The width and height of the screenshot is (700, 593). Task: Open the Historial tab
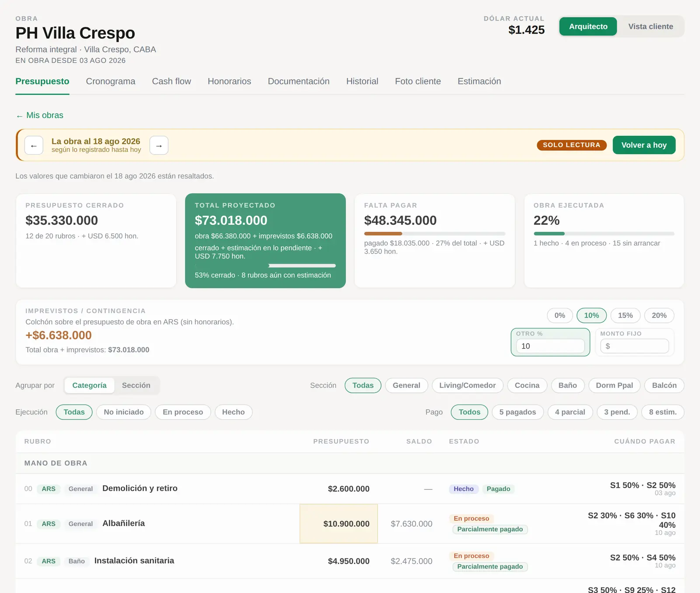tap(362, 81)
